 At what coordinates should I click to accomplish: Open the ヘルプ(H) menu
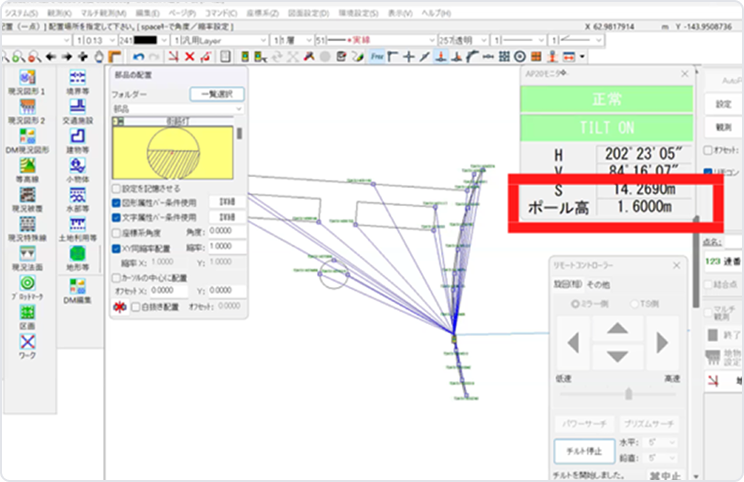tap(436, 13)
